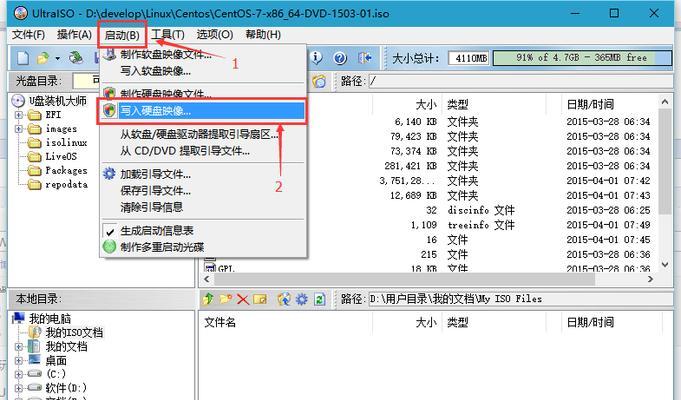
Task: Click the shield icon beside 写入硬盘映像
Action: point(109,111)
